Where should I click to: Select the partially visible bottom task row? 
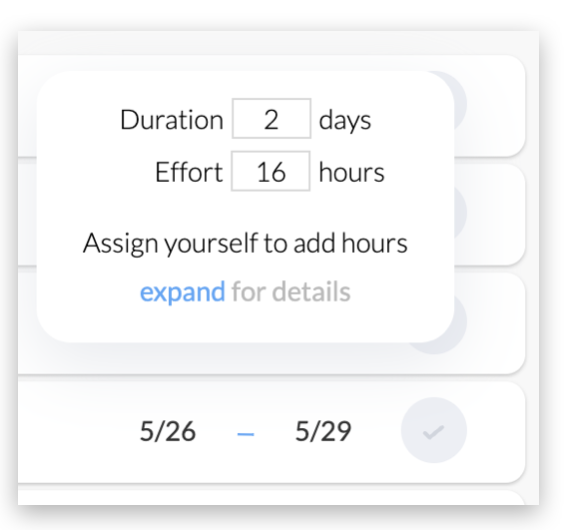pyautogui.click(x=272, y=497)
